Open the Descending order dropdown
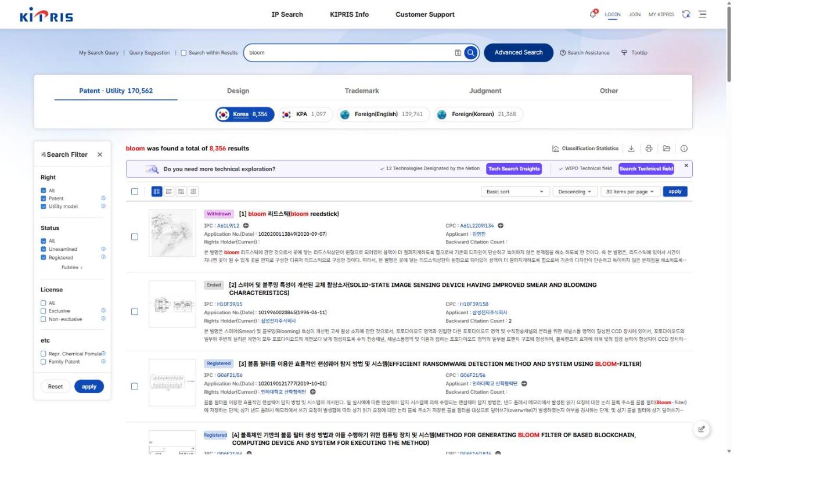Viewport: 813px width, 504px height. coord(575,192)
